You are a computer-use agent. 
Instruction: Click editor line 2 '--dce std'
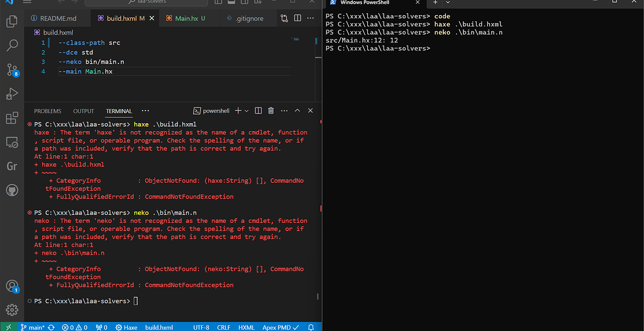76,53
